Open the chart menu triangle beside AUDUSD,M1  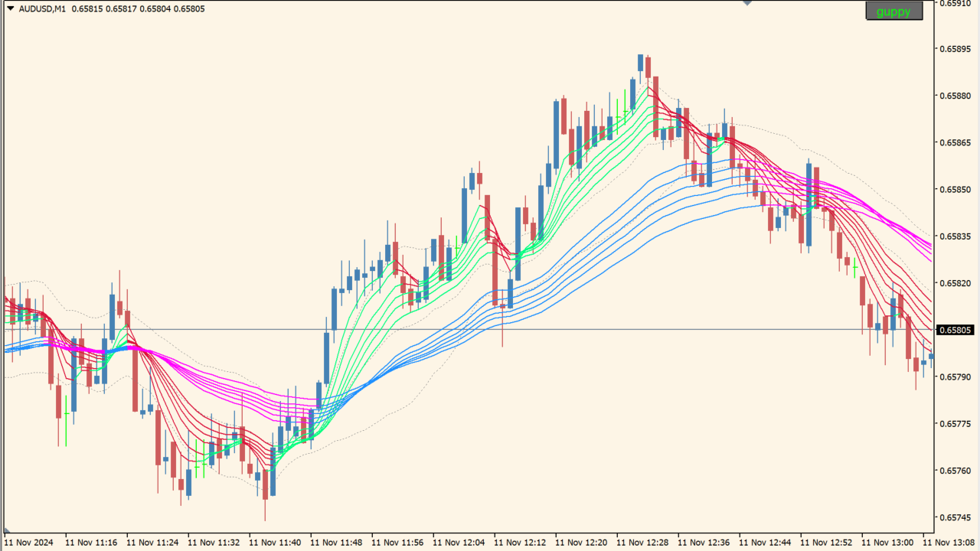point(11,8)
